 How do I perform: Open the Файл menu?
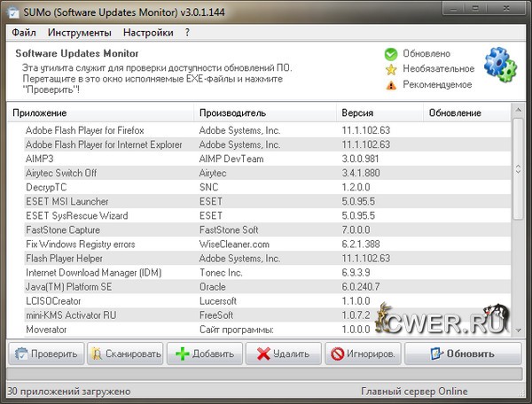point(24,33)
